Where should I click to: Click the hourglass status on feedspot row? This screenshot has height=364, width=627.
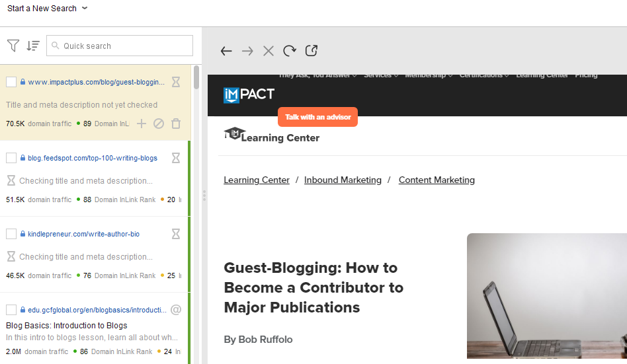(176, 158)
